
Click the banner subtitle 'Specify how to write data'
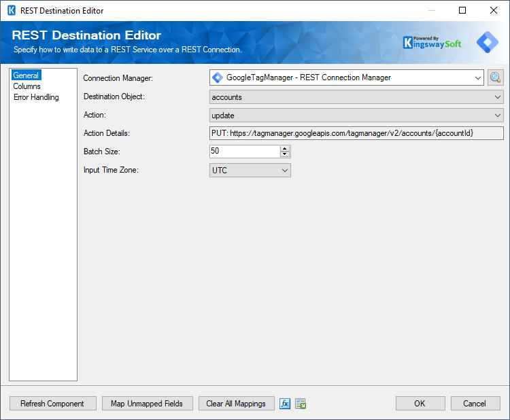[x=128, y=50]
